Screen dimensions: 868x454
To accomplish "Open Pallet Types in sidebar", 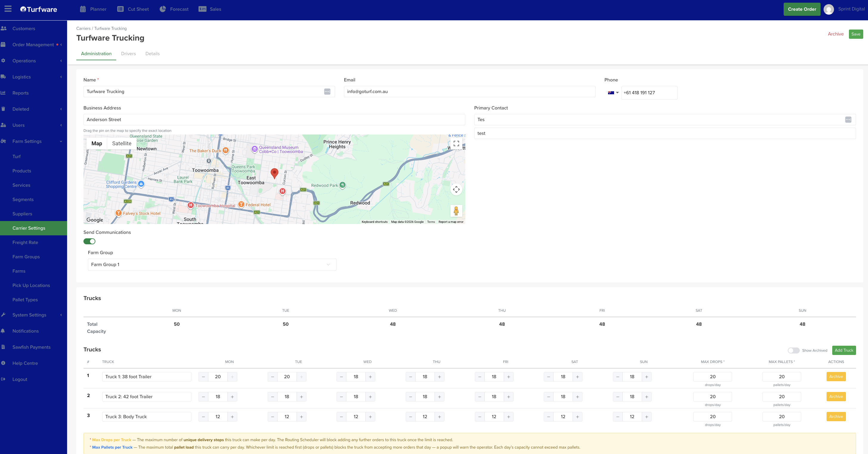I will [25, 300].
